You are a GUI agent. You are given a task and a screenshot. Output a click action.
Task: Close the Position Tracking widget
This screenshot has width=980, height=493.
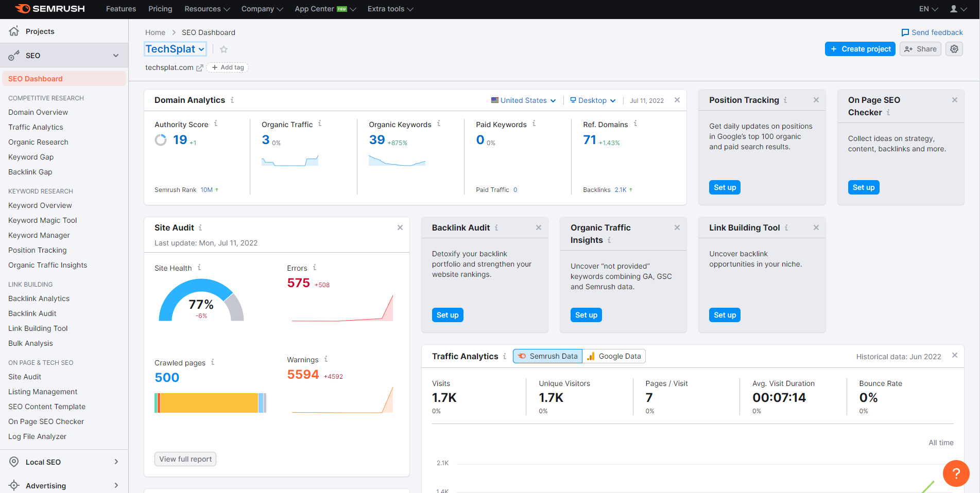click(x=816, y=100)
